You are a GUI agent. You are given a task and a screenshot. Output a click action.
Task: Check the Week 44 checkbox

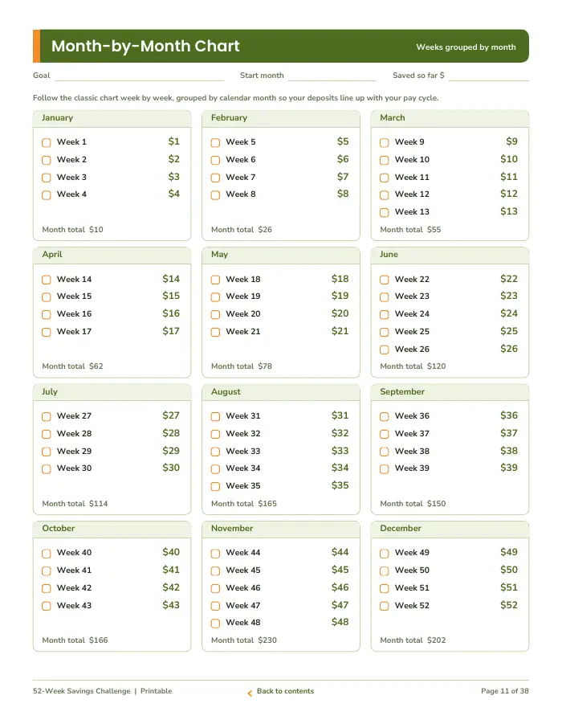[215, 554]
